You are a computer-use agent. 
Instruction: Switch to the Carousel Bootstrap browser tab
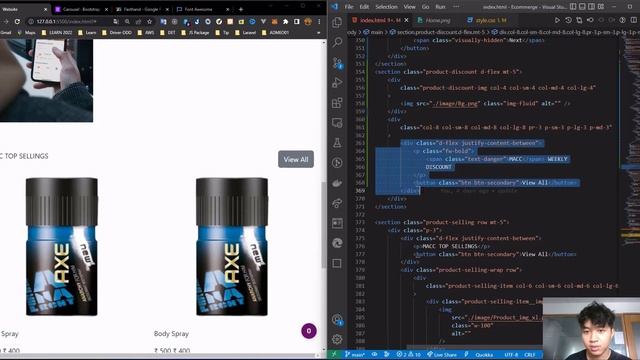[81, 9]
